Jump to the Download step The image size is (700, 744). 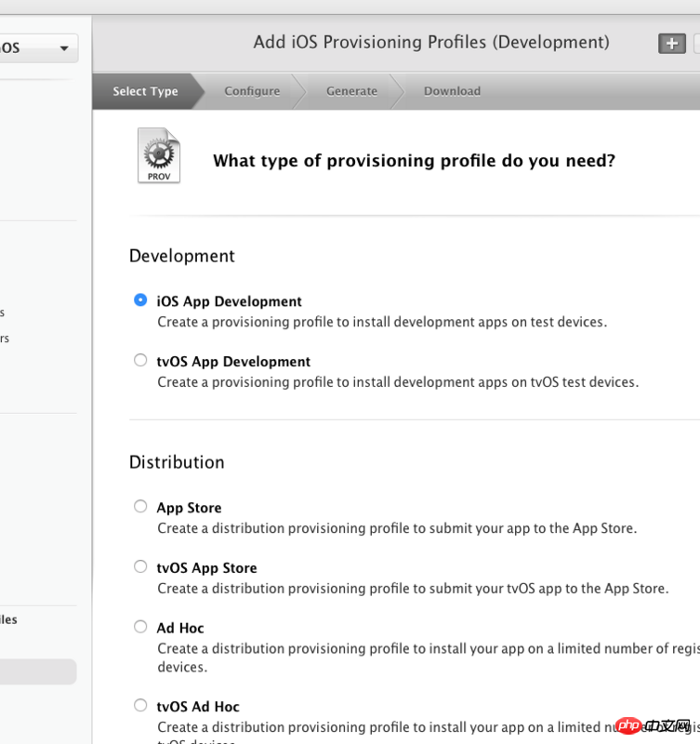452,91
